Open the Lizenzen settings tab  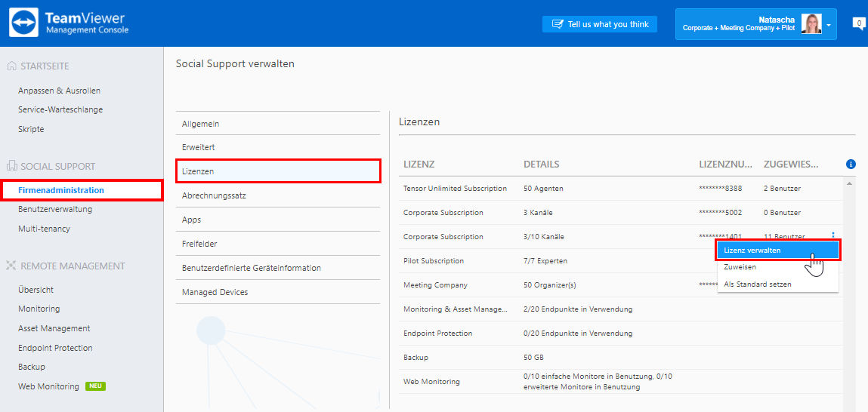pyautogui.click(x=278, y=171)
